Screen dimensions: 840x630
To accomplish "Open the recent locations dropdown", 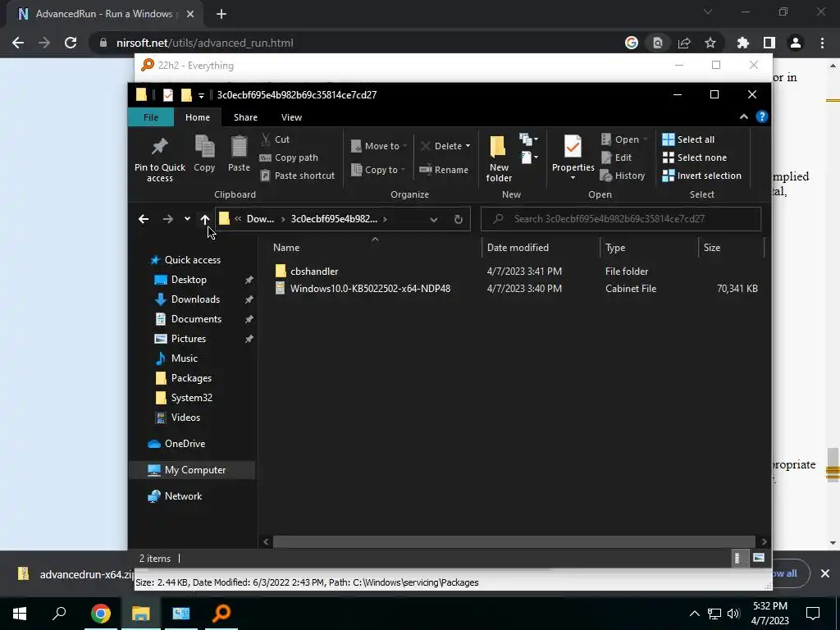I will 187,219.
